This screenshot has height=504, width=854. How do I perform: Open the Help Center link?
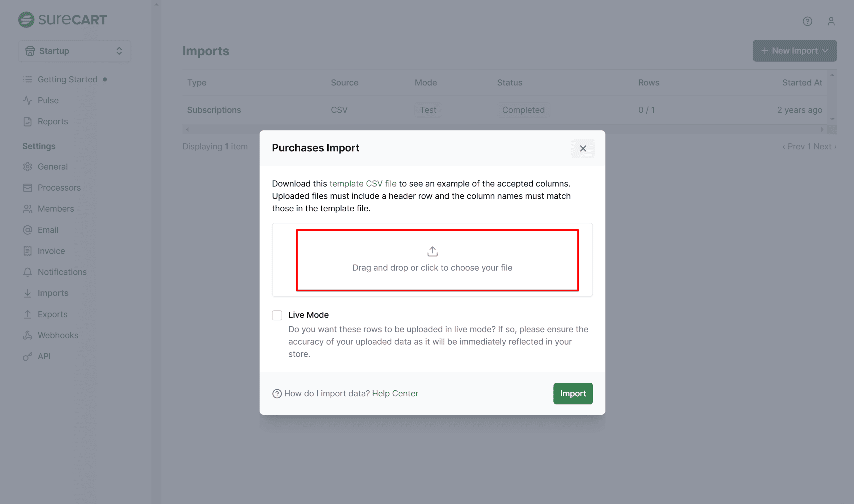point(395,394)
